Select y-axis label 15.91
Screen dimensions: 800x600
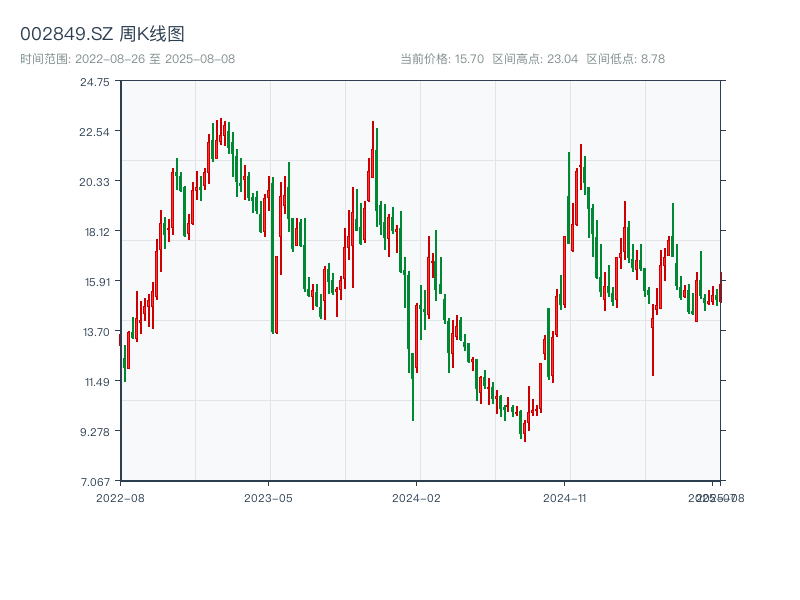pyautogui.click(x=97, y=282)
